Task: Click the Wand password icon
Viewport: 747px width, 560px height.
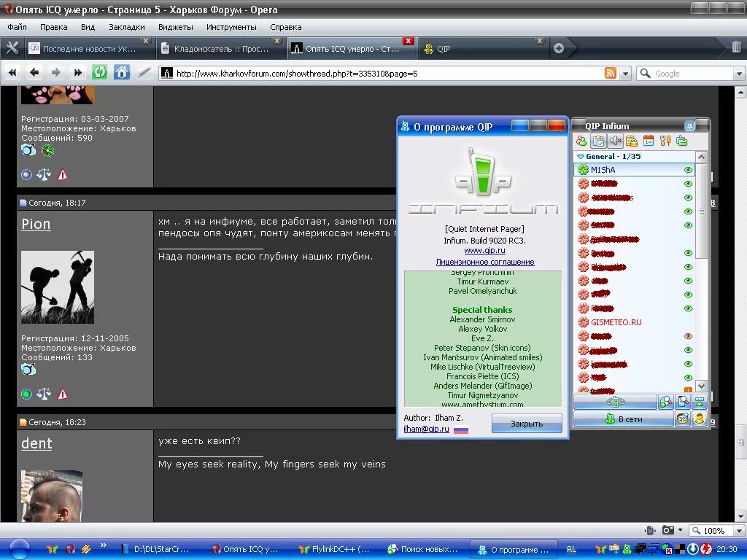Action: (x=144, y=73)
